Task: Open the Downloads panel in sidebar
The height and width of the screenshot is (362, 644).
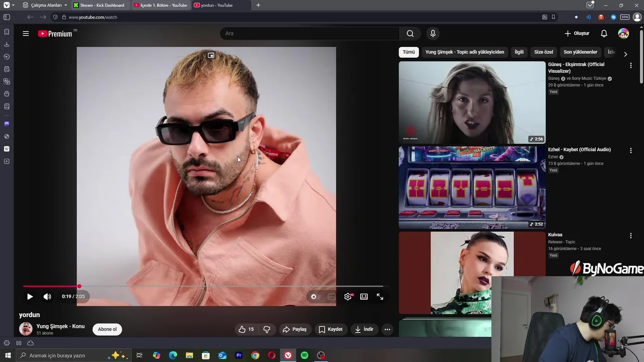Action: pos(7,44)
